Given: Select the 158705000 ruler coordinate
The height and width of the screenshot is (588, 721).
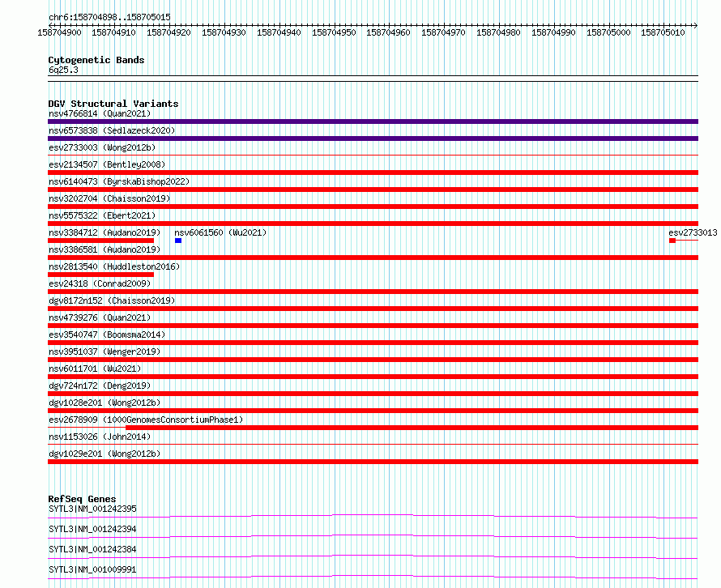Looking at the screenshot, I should (608, 32).
